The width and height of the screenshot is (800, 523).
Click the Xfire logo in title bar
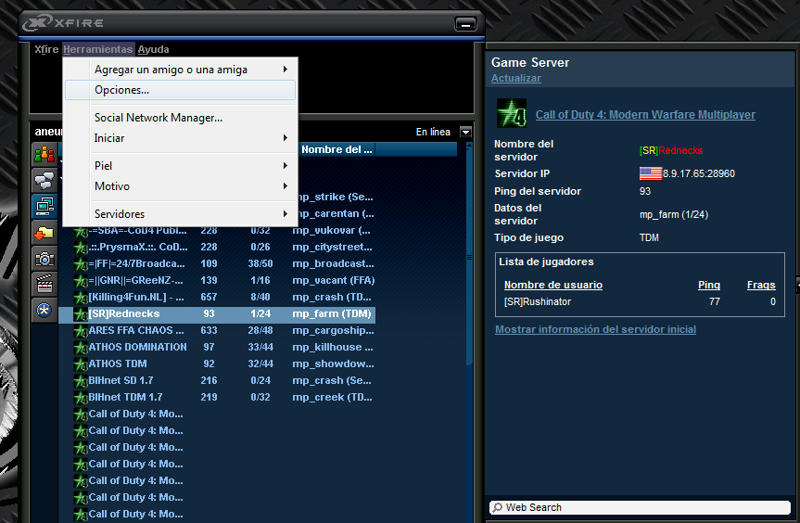coord(63,22)
